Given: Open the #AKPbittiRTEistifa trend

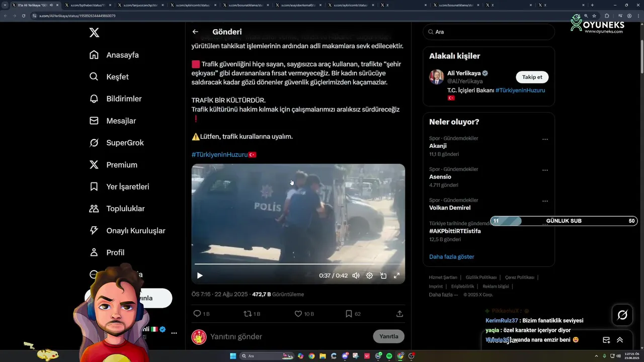Looking at the screenshot, I should (x=455, y=231).
